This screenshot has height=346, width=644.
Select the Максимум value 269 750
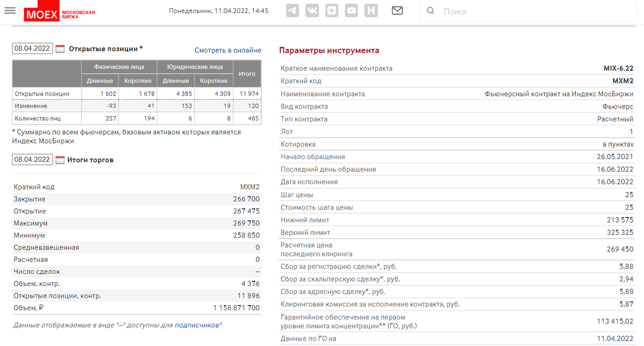(247, 223)
